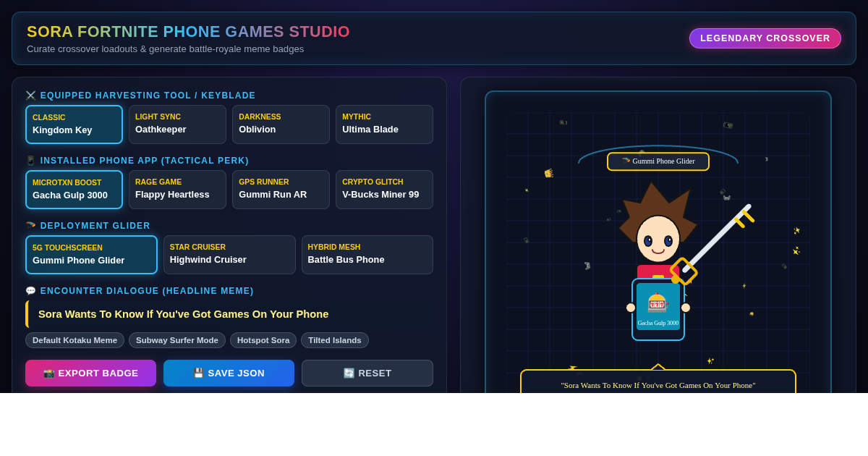
Task: Apply the Subway Surfer Mode preset
Action: pos(177,340)
